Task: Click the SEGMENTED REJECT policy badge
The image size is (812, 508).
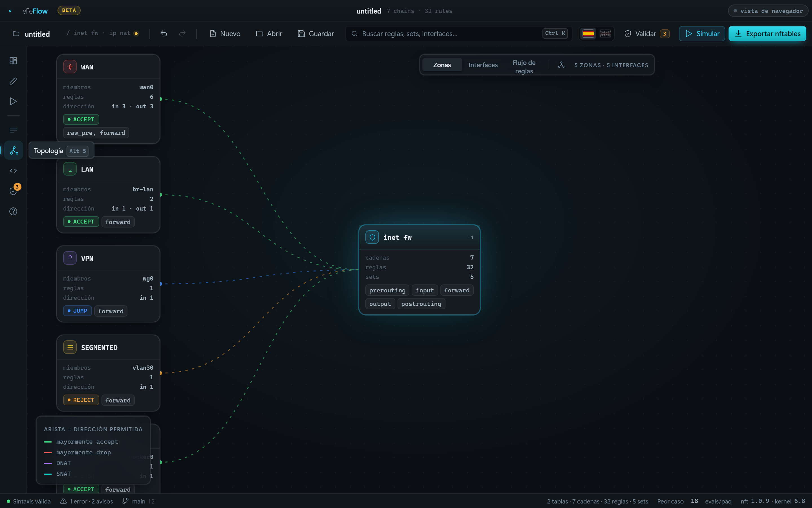Action: click(x=81, y=400)
